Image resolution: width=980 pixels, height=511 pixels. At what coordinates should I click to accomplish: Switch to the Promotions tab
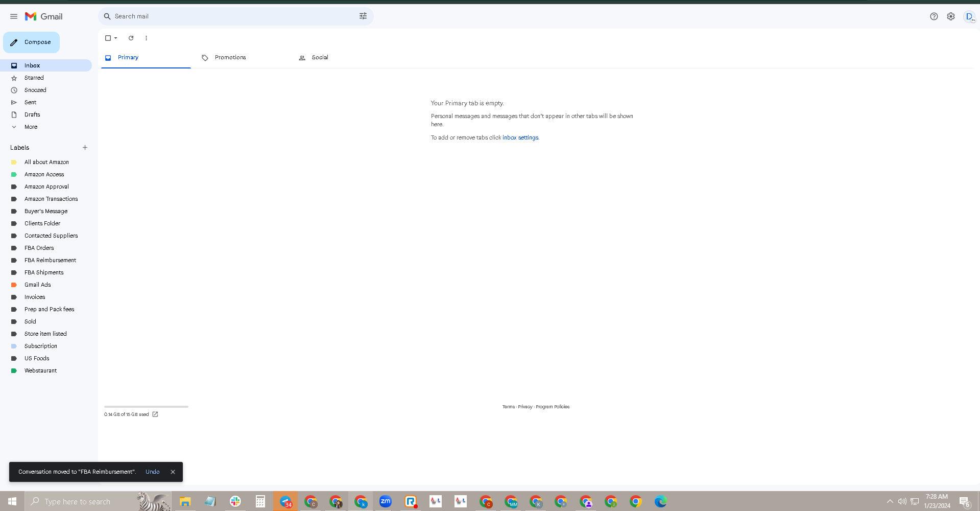tap(243, 58)
